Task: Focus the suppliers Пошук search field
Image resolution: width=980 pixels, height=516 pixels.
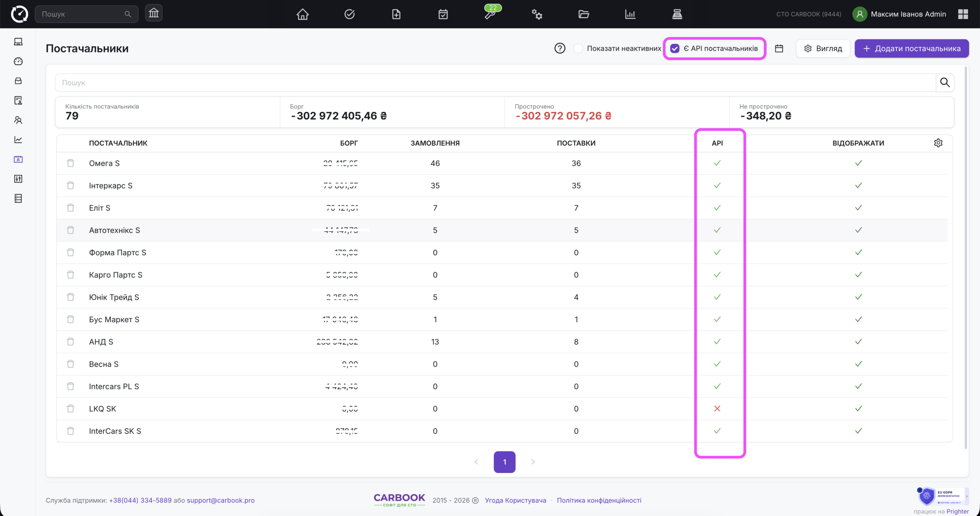Action: 496,82
